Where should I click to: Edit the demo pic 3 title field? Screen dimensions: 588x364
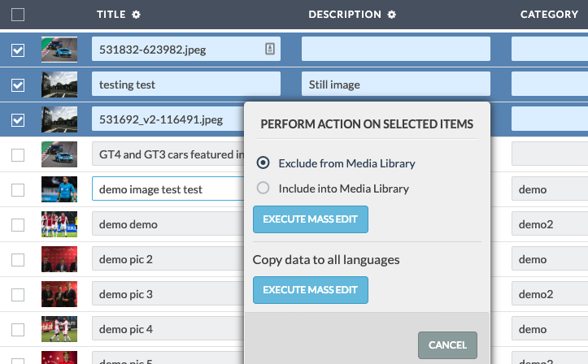(168, 293)
